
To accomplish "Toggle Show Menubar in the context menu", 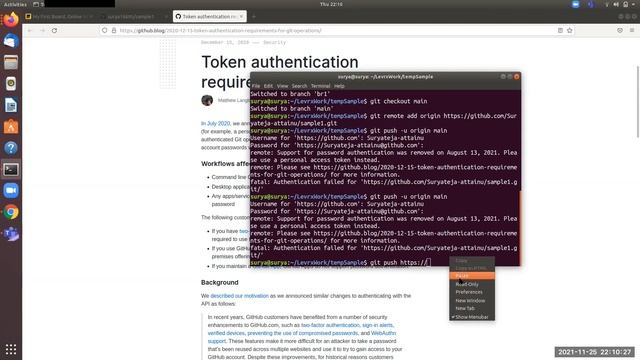I will [x=472, y=317].
